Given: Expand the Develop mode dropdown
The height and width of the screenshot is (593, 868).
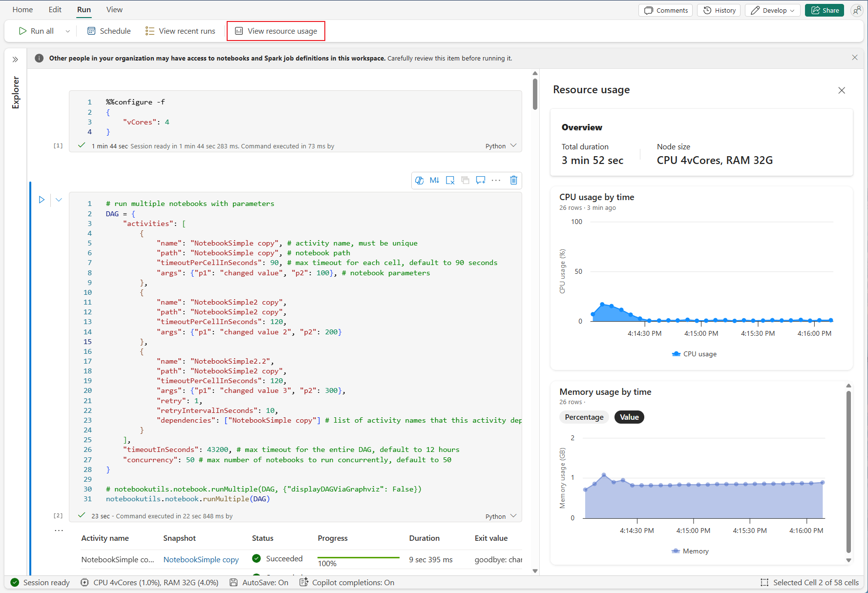Looking at the screenshot, I should pyautogui.click(x=774, y=10).
